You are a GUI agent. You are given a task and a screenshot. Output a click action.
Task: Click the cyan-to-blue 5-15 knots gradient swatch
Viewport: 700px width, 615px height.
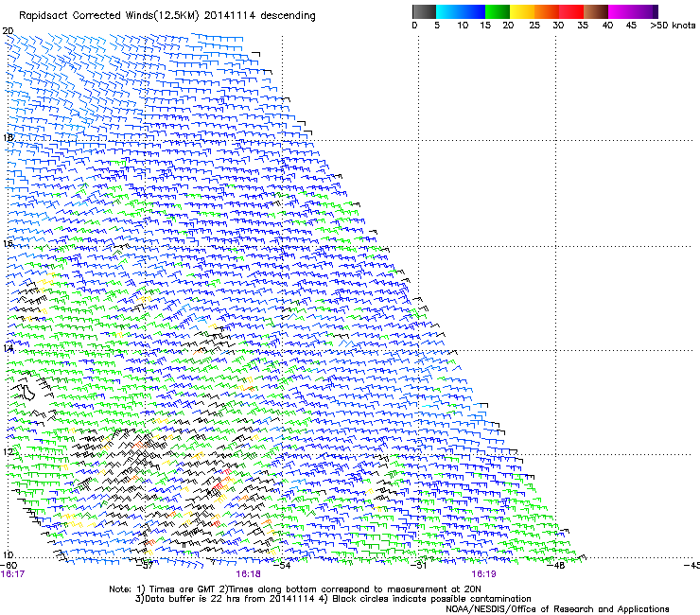click(x=461, y=11)
